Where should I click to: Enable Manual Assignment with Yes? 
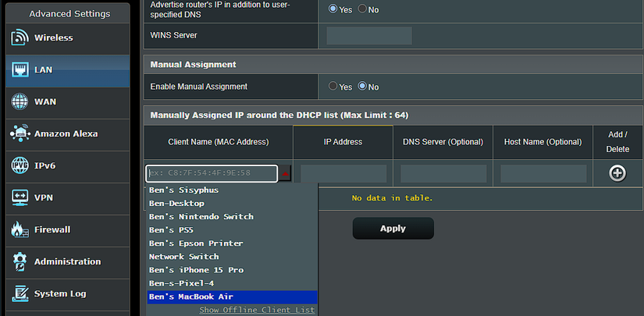click(333, 86)
